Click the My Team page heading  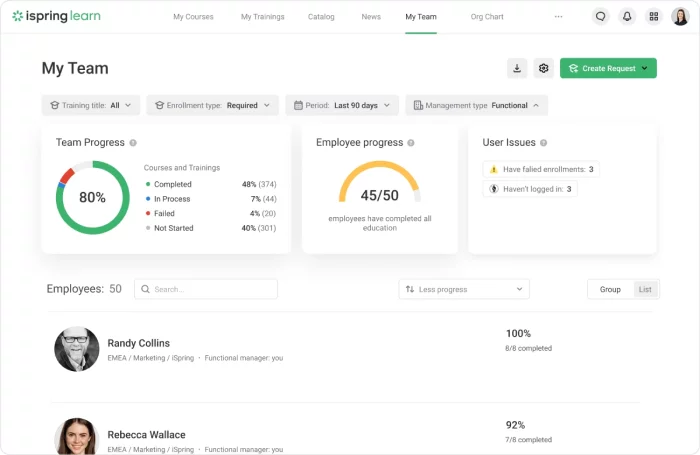tap(75, 68)
